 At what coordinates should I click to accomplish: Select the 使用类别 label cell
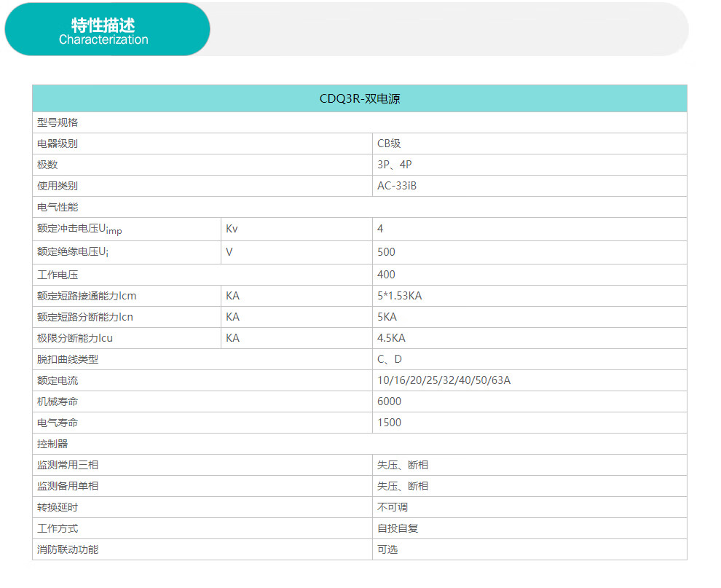click(x=202, y=186)
